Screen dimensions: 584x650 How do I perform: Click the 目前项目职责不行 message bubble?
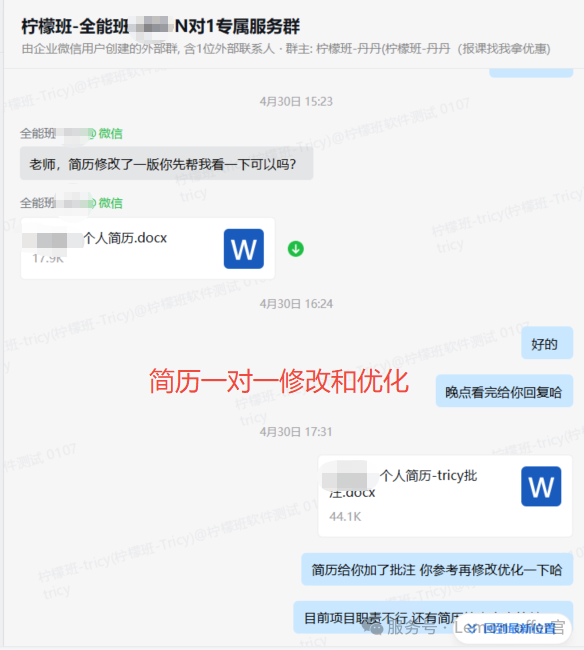click(433, 617)
